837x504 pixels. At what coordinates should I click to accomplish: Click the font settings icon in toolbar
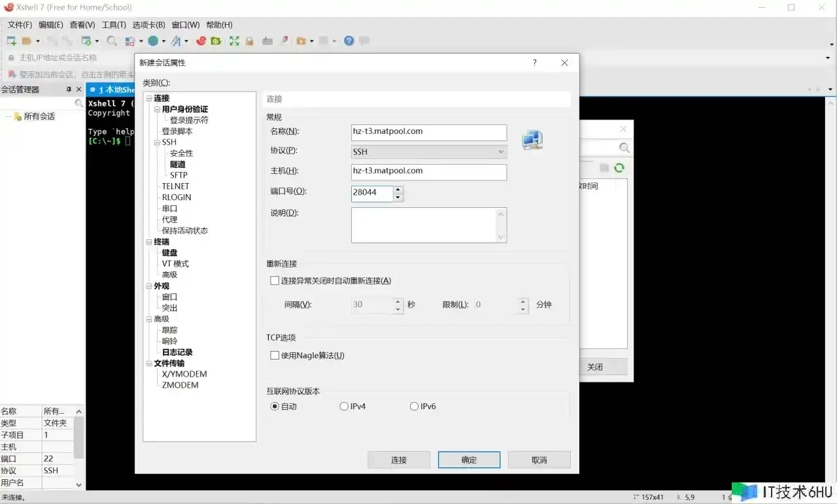pos(176,41)
